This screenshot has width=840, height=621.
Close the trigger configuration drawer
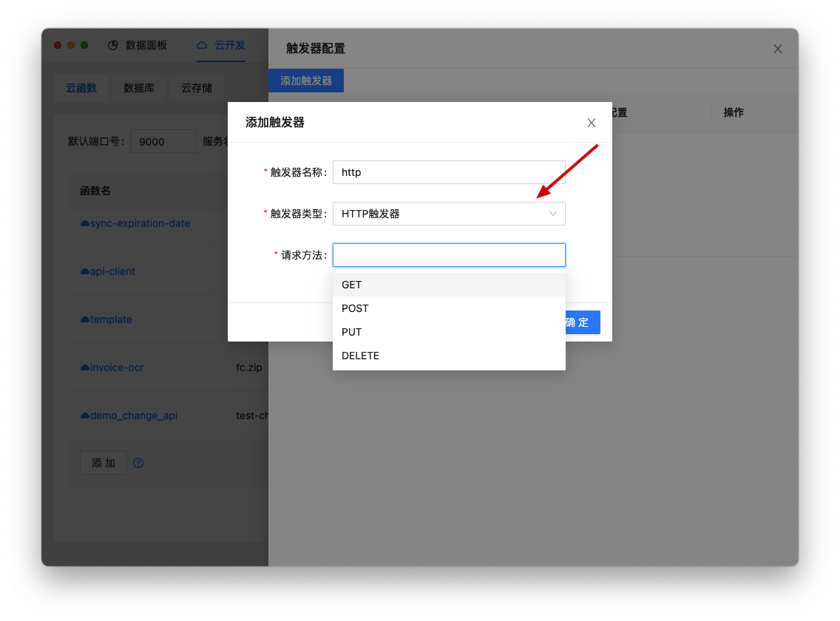tap(777, 49)
